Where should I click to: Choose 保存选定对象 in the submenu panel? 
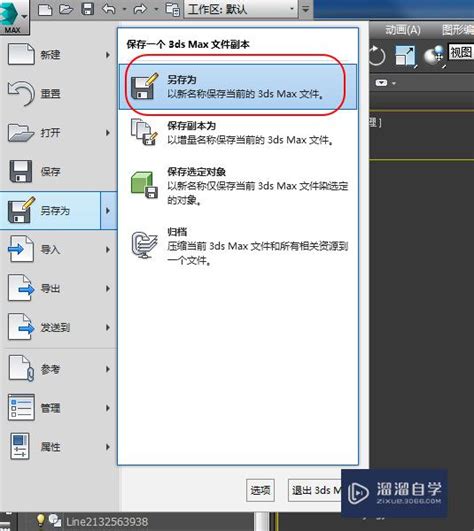(x=238, y=186)
